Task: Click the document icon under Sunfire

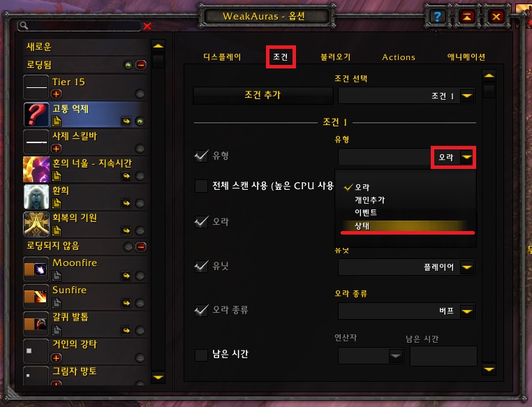Action: point(57,303)
